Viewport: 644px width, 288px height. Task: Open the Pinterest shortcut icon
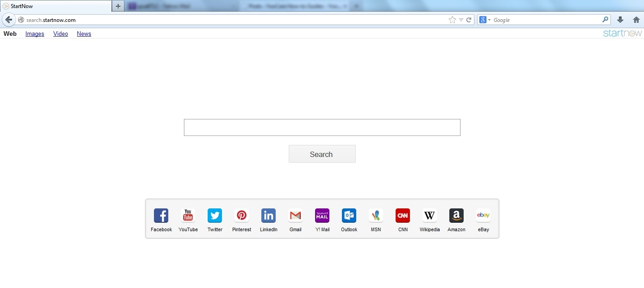click(x=242, y=216)
